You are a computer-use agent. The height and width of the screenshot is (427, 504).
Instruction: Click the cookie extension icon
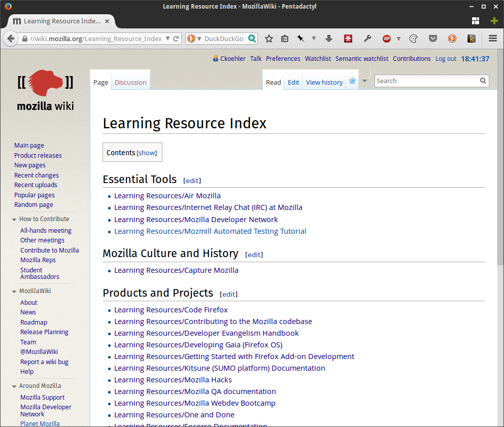[x=413, y=39]
